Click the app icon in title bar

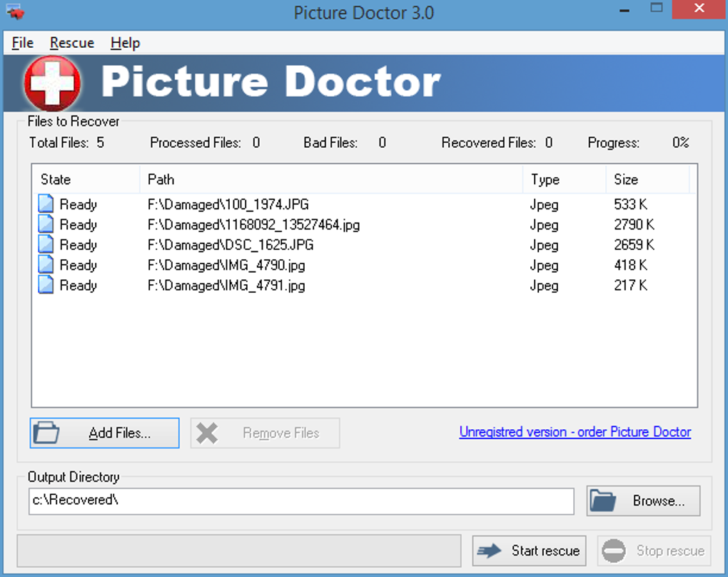(15, 11)
